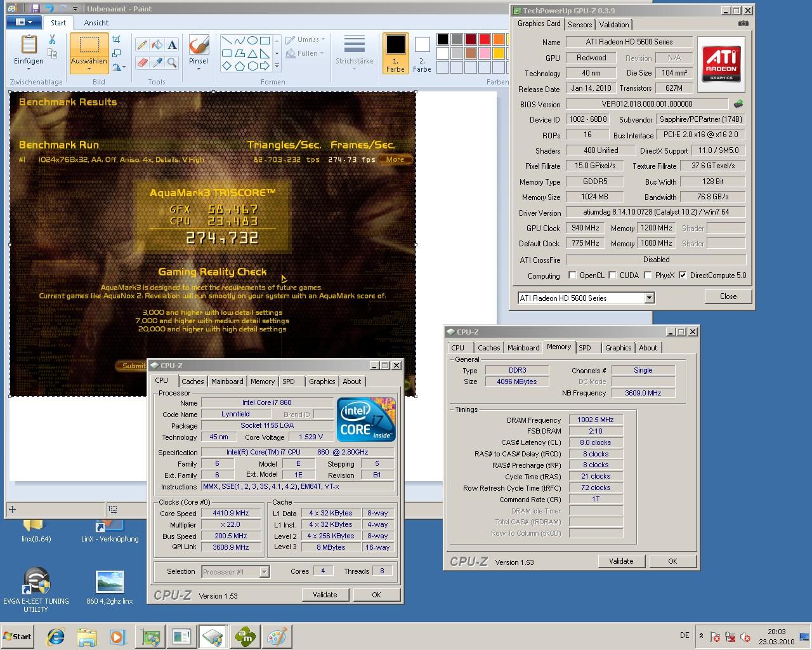Open the 860 4,2ghz linx image file
Screen dimensions: 812x650
110,587
